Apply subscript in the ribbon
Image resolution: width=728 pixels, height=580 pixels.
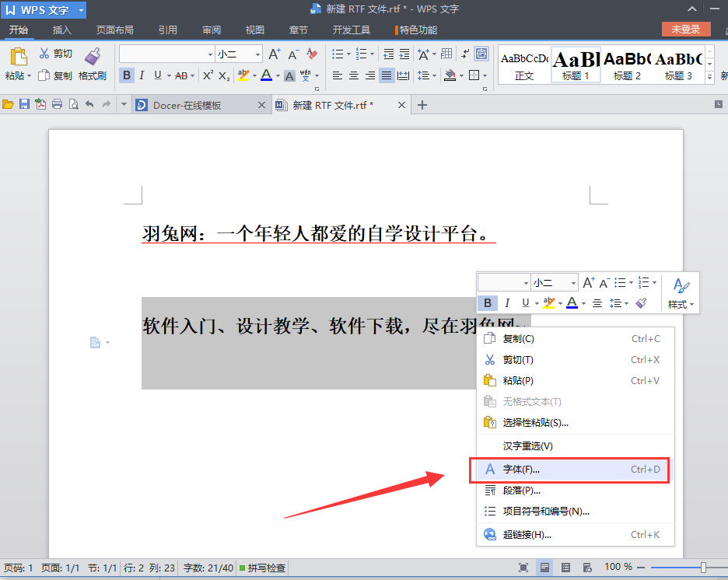tap(224, 75)
